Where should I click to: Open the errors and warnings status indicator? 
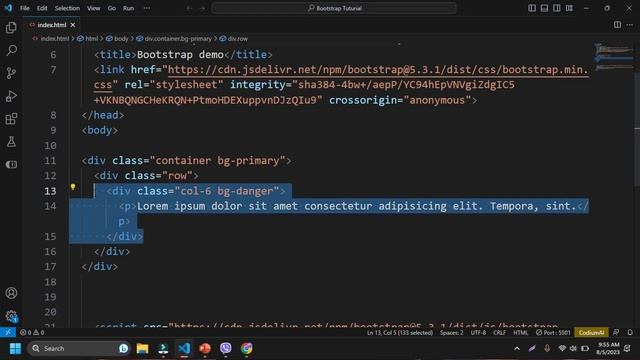32,333
